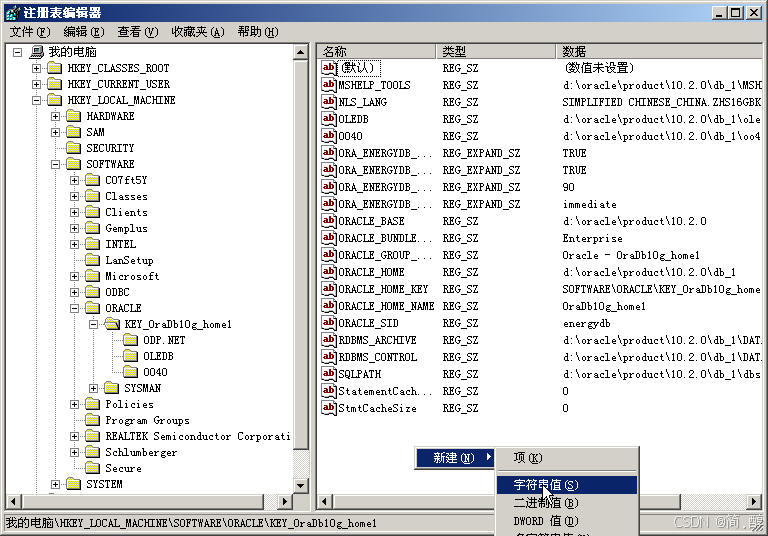The height and width of the screenshot is (536, 768).
Task: Choose 字符串值(S) in the context submenu
Action: tap(567, 485)
